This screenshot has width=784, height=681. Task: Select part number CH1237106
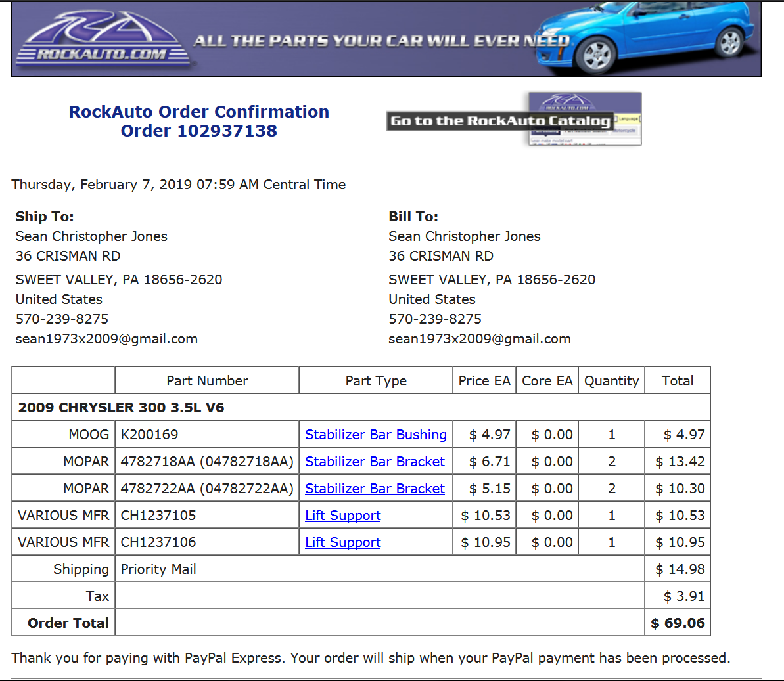point(158,542)
